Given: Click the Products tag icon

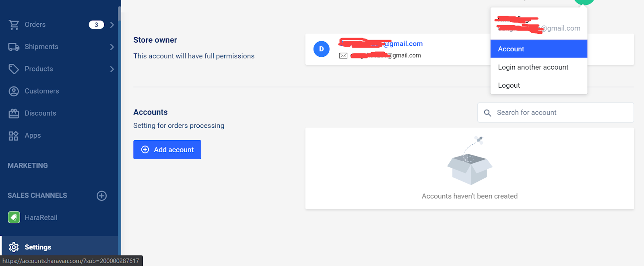Looking at the screenshot, I should point(14,69).
